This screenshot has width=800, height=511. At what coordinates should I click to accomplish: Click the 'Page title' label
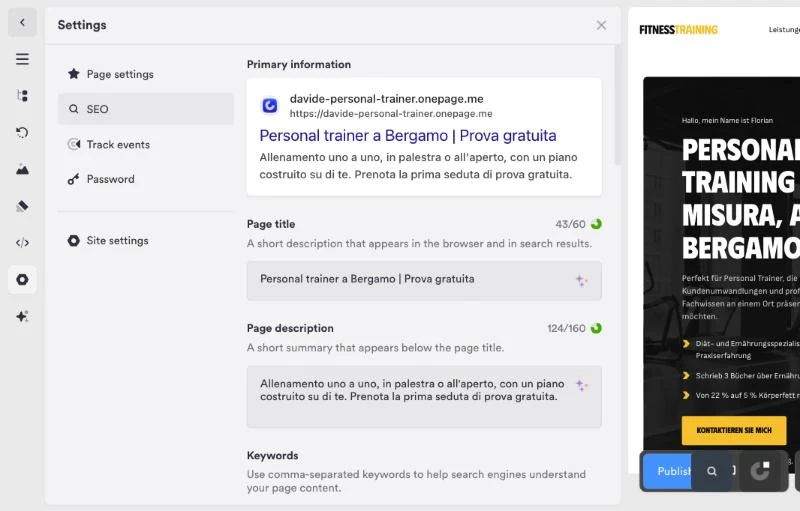click(271, 224)
